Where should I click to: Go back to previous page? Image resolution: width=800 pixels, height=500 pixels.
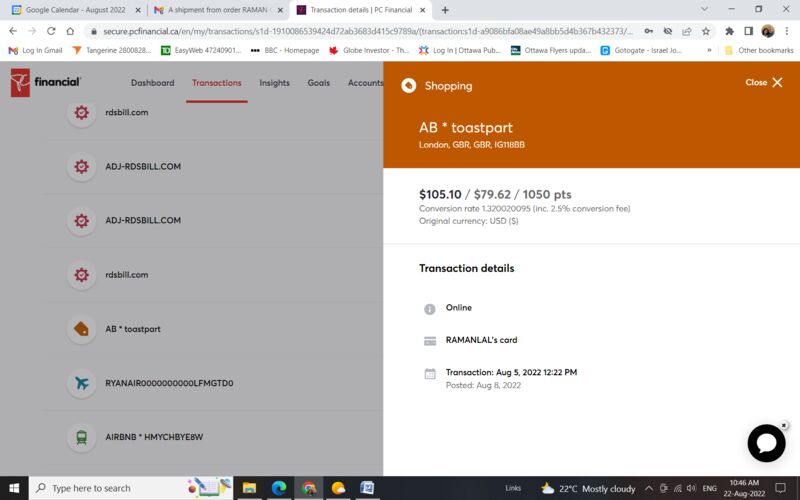coord(13,31)
